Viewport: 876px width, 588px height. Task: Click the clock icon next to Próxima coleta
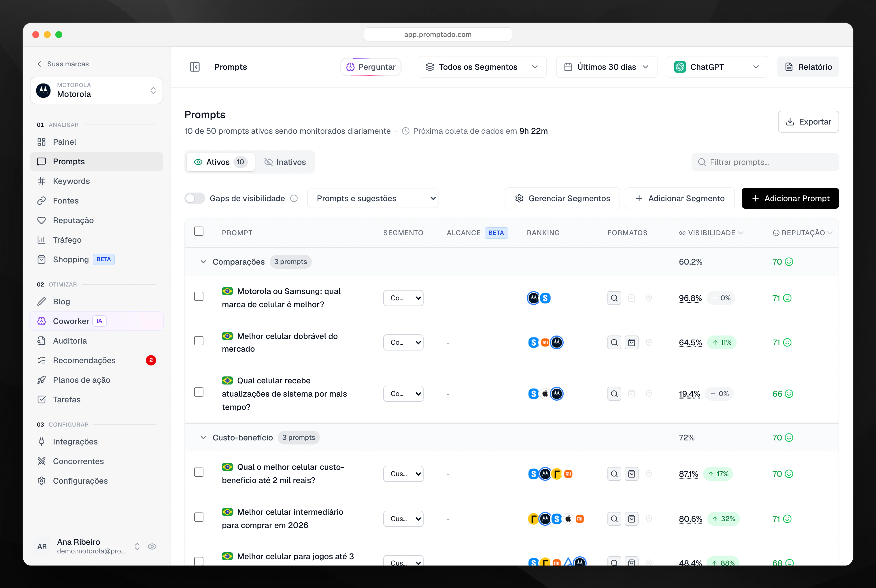pos(405,131)
